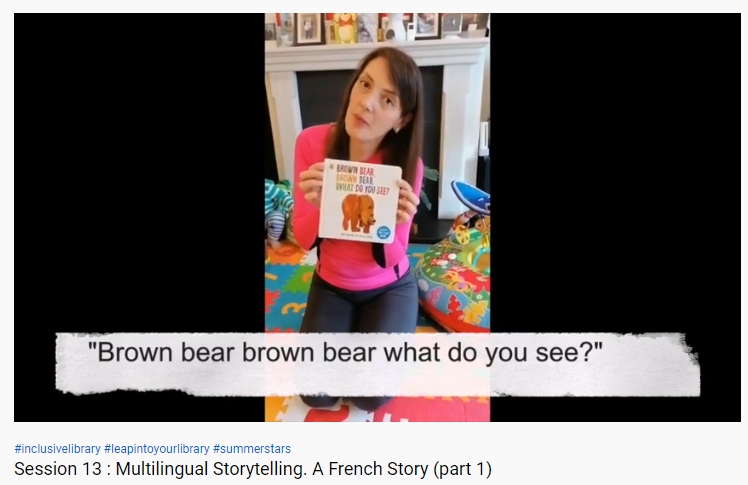Click the yellow plush toy on the mantel

[344, 28]
